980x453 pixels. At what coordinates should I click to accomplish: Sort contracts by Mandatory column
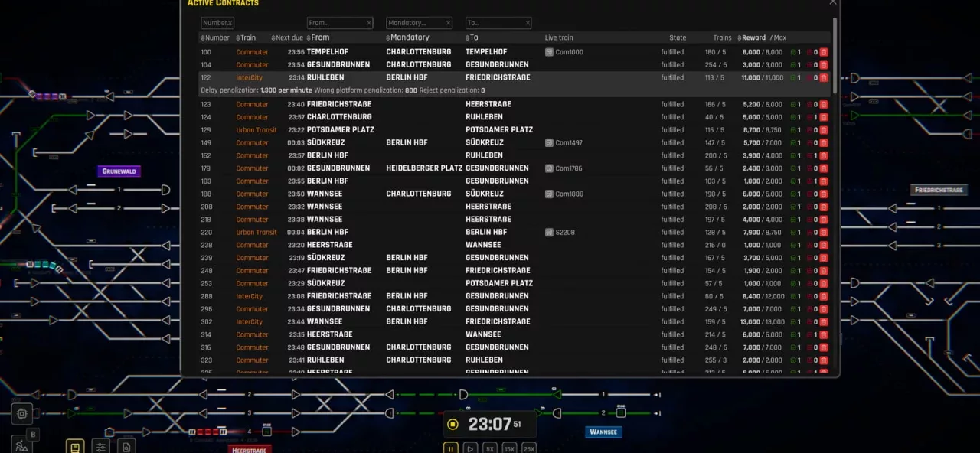pyautogui.click(x=407, y=37)
